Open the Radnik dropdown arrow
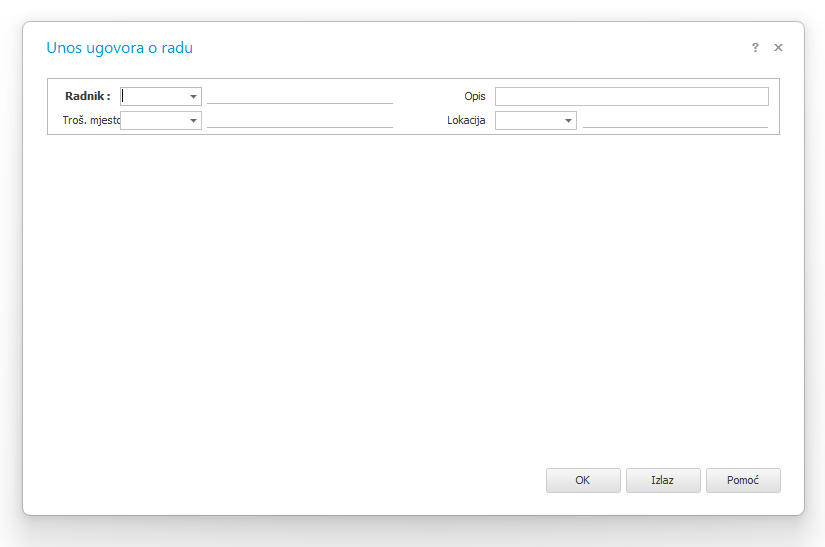 click(x=193, y=97)
